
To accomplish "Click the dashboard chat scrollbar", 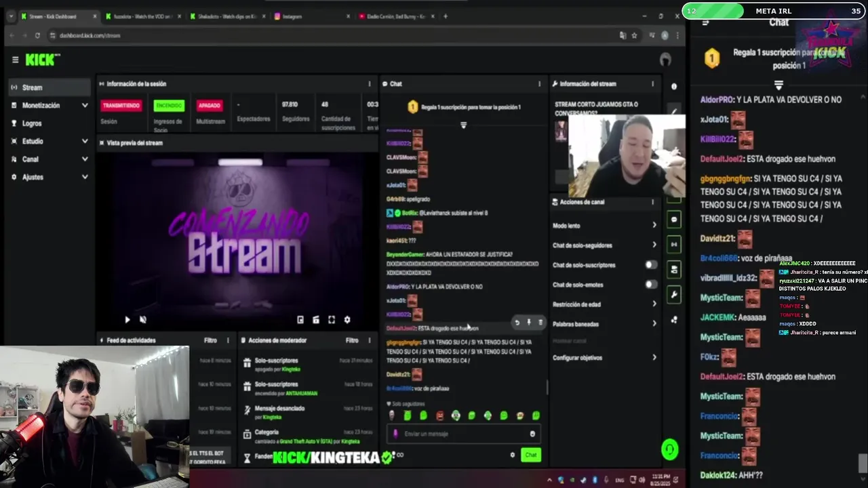I will point(547,388).
